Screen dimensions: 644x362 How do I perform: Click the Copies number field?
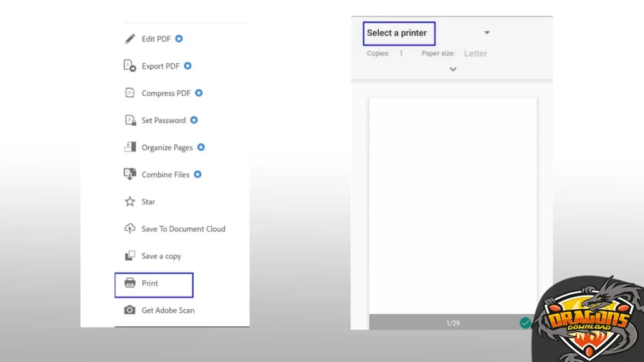[x=401, y=53]
